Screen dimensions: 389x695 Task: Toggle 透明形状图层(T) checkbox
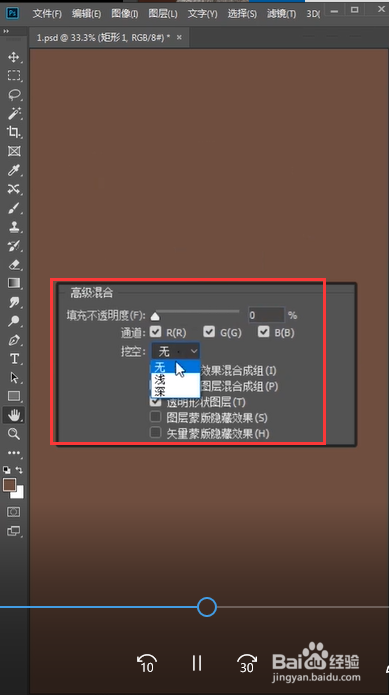click(x=156, y=402)
